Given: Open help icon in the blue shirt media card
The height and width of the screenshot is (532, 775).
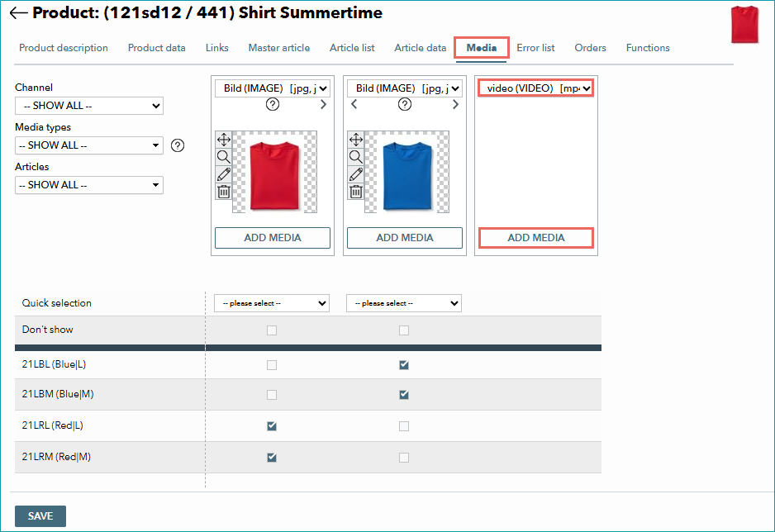Looking at the screenshot, I should coord(405,104).
